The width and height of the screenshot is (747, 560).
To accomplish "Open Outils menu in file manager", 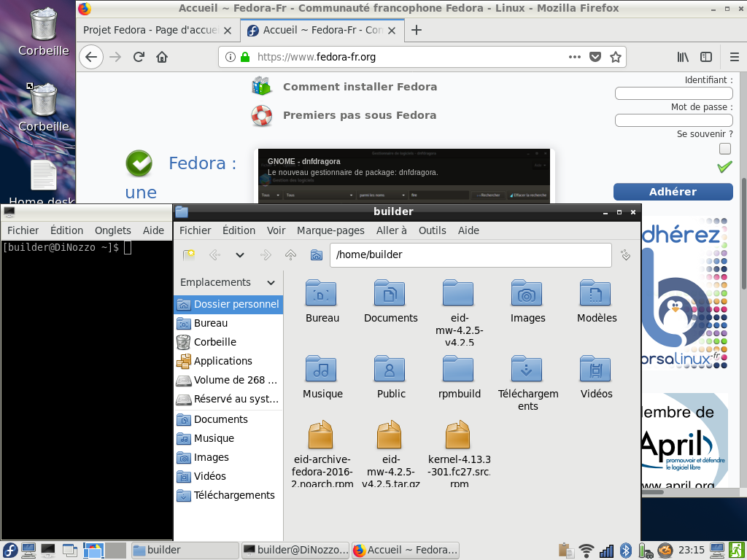I will point(432,230).
